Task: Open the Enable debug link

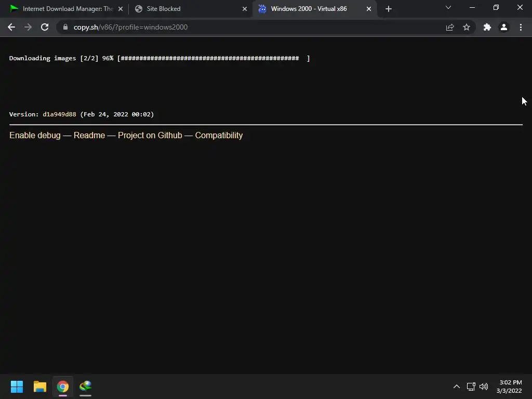Action: 35,136
